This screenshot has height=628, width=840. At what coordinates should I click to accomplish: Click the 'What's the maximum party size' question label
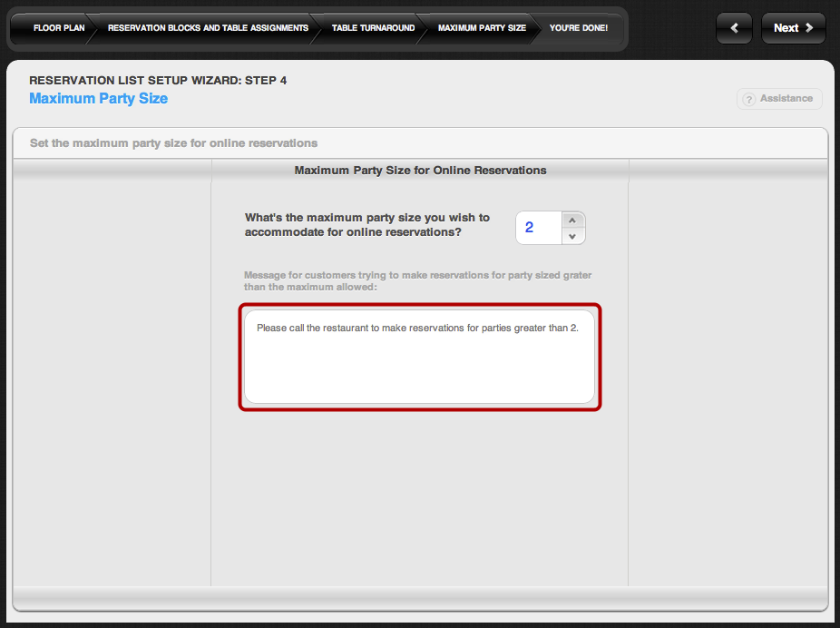click(366, 224)
